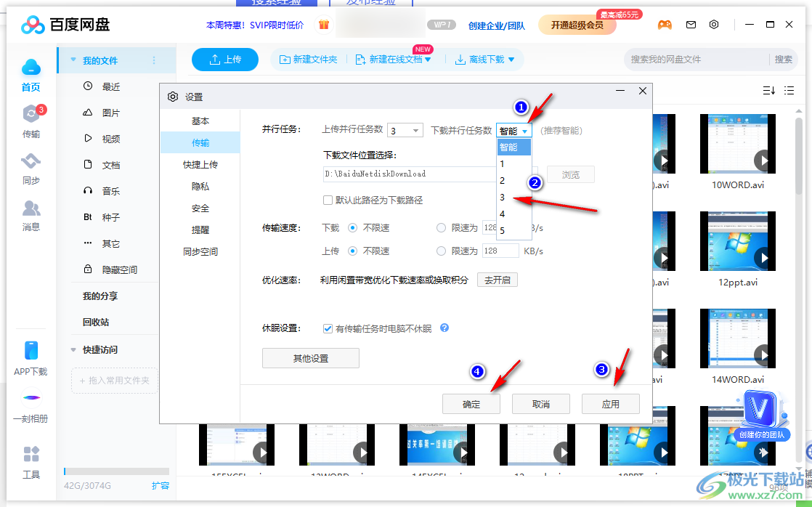Image resolution: width=812 pixels, height=507 pixels.
Task: Collapse 我的文件 tree section
Action: click(x=73, y=60)
